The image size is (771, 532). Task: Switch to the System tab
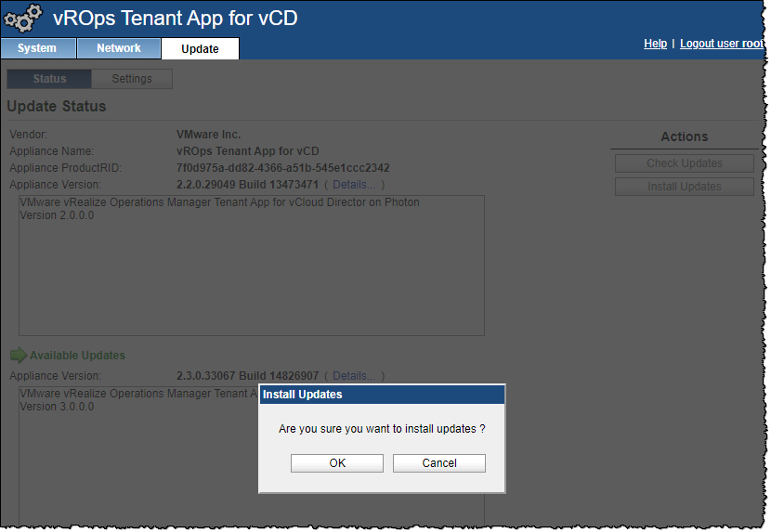(x=37, y=48)
